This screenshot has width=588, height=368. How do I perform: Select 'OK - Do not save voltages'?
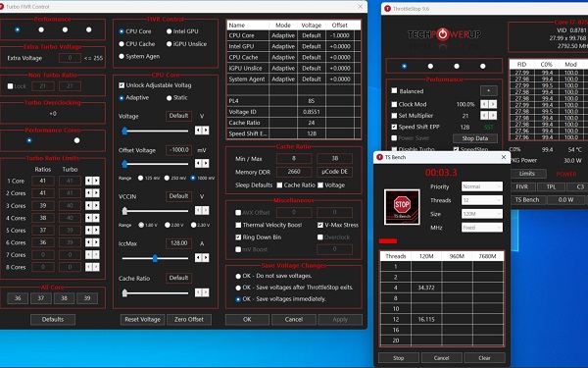[x=238, y=276]
